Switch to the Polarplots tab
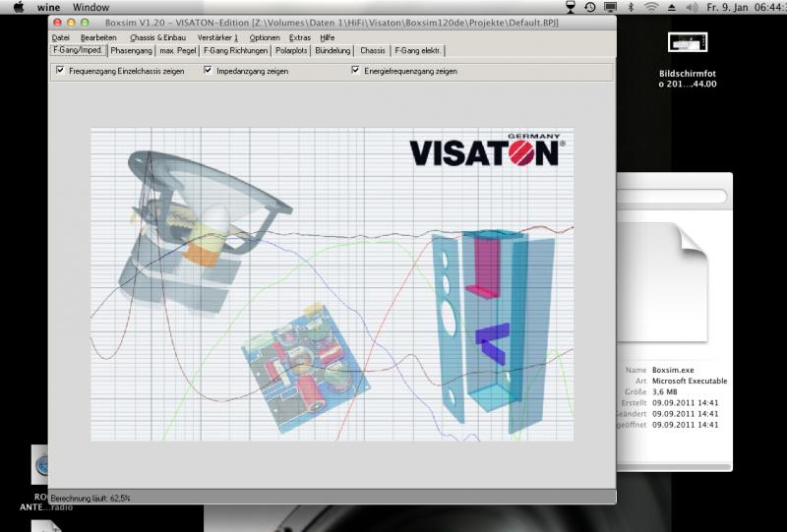 point(291,51)
